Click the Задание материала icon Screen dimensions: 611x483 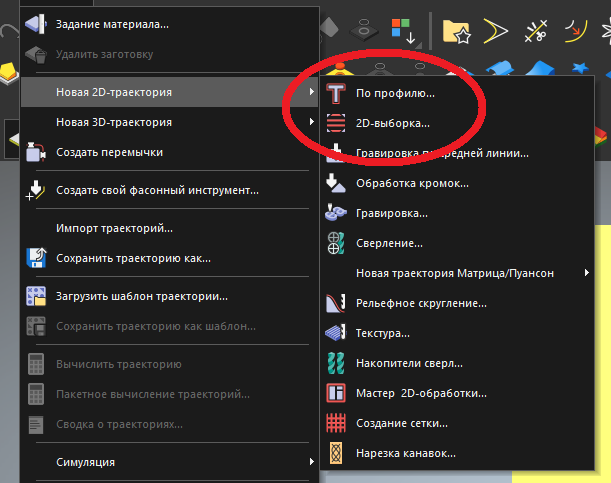(36, 24)
